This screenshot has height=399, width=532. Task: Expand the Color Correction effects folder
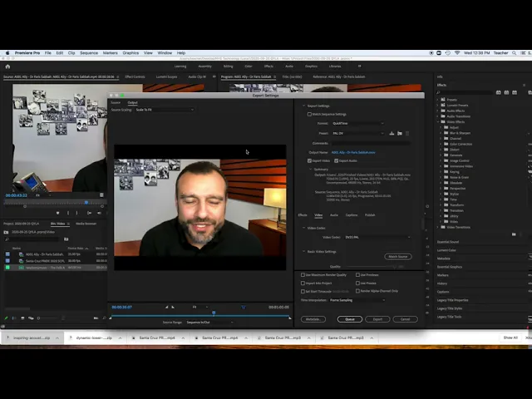click(x=441, y=144)
